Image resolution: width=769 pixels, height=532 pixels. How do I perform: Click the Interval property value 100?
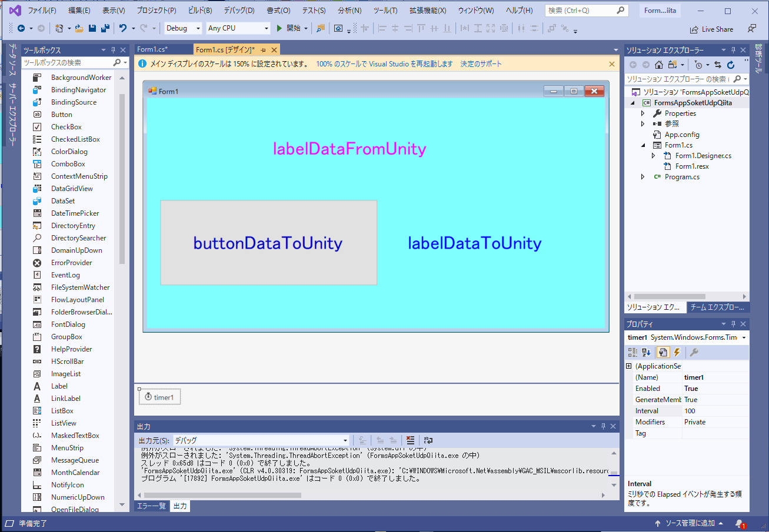pyautogui.click(x=715, y=411)
